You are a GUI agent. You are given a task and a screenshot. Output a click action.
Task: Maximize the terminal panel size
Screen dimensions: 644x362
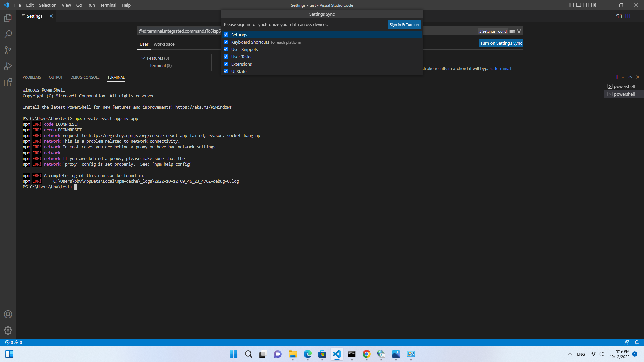pyautogui.click(x=630, y=77)
